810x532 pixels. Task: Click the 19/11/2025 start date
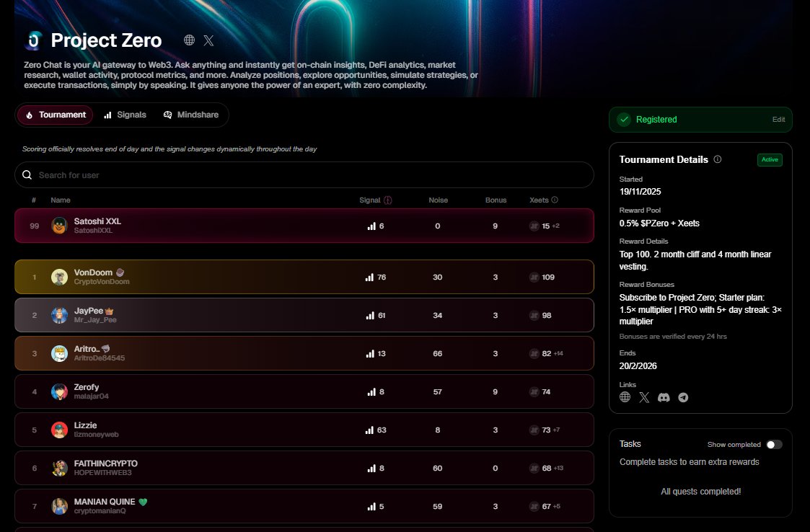tap(640, 192)
